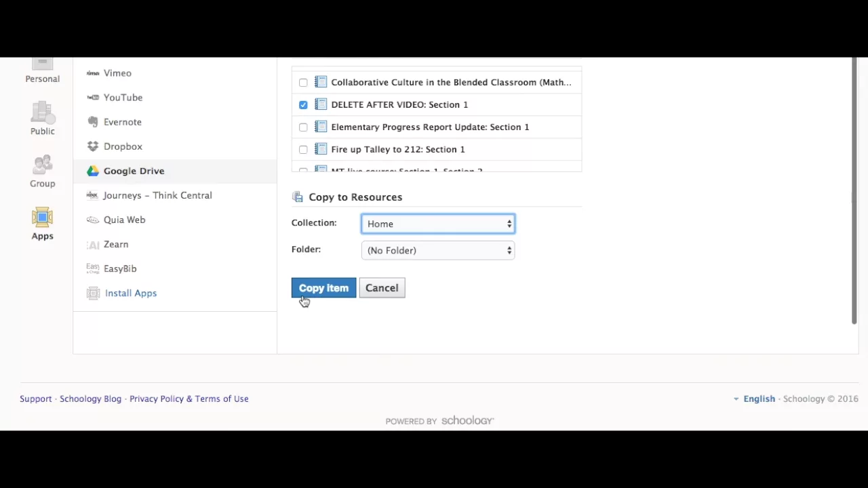Open the Folder dropdown showing No Folder

pyautogui.click(x=438, y=250)
